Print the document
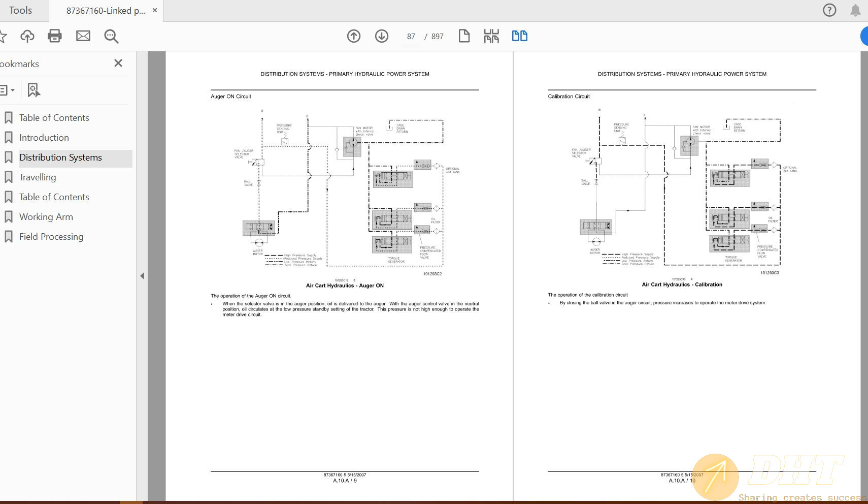This screenshot has height=504, width=868. pos(55,36)
